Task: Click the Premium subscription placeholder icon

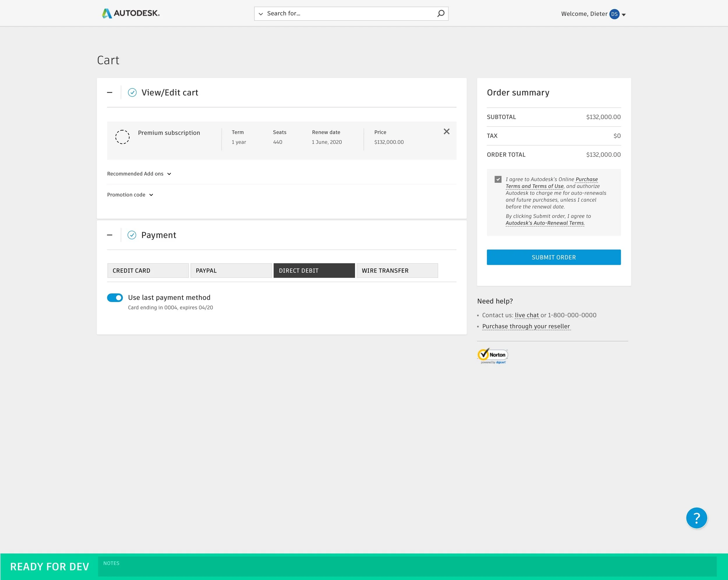Action: tap(122, 137)
